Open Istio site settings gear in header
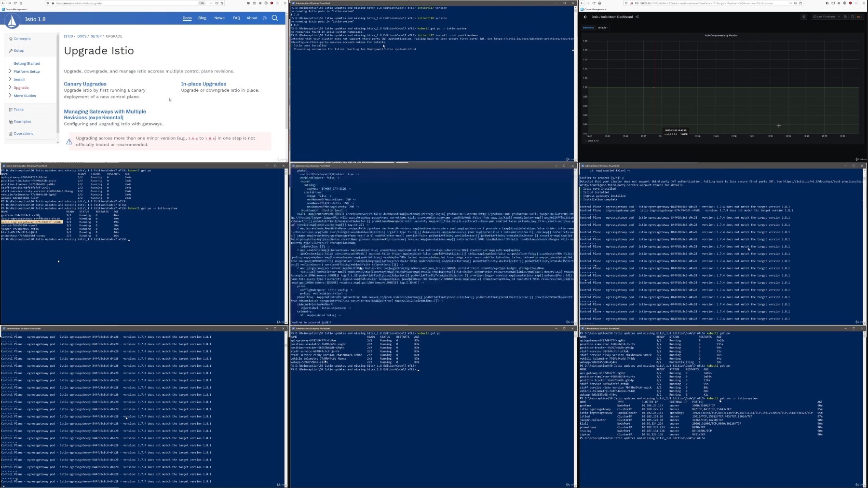 click(264, 18)
